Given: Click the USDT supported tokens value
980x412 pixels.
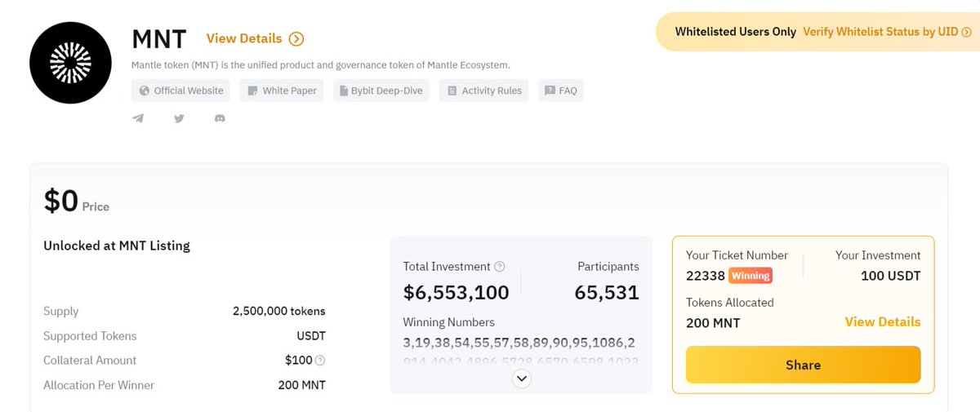Looking at the screenshot, I should coord(311,336).
